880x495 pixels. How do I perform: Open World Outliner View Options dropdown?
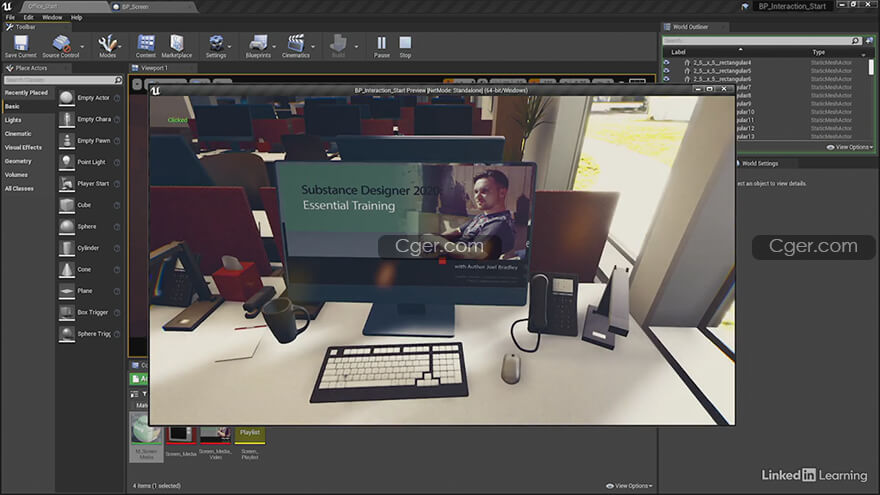pos(850,147)
